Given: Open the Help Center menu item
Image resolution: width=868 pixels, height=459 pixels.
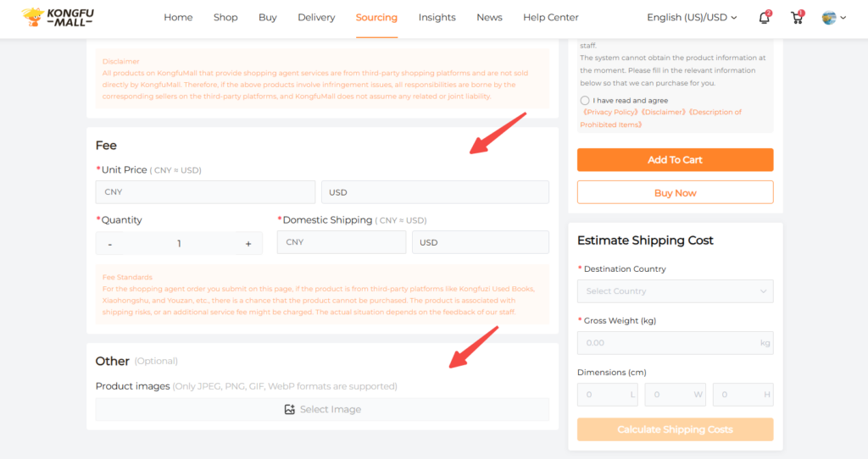Looking at the screenshot, I should point(551,18).
